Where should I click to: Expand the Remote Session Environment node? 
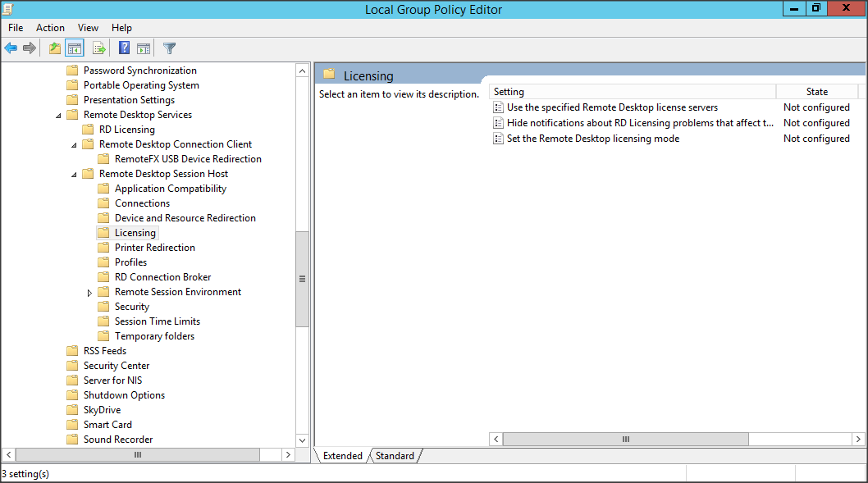point(89,293)
